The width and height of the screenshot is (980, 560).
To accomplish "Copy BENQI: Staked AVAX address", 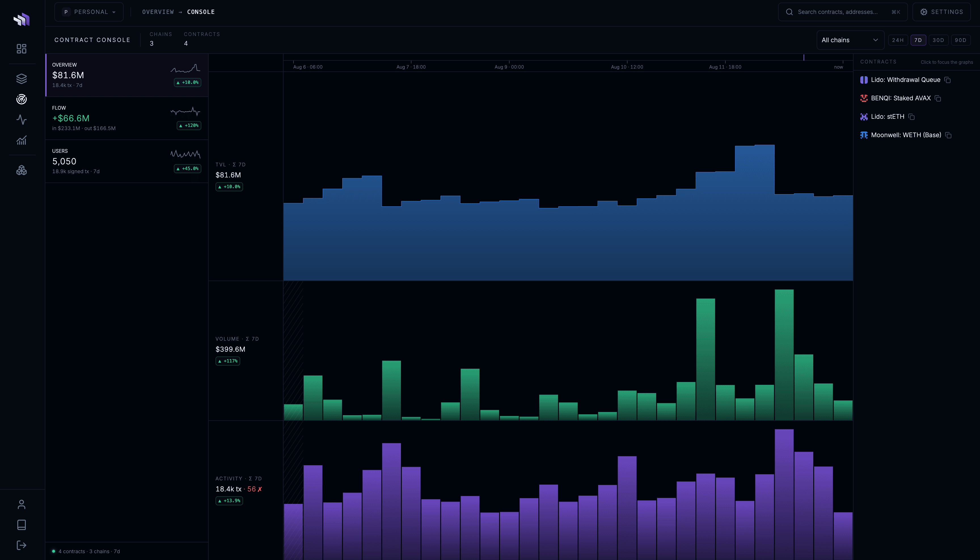I will pyautogui.click(x=938, y=98).
